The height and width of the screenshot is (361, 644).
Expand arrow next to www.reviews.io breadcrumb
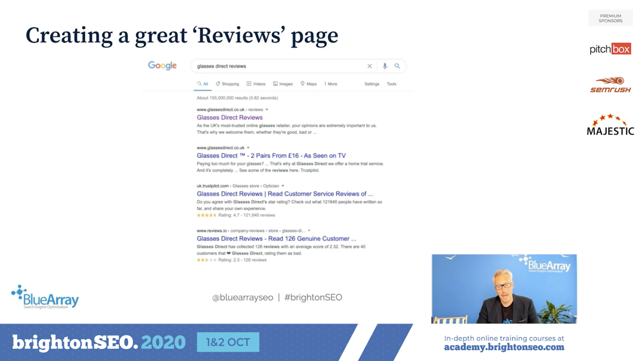point(309,231)
